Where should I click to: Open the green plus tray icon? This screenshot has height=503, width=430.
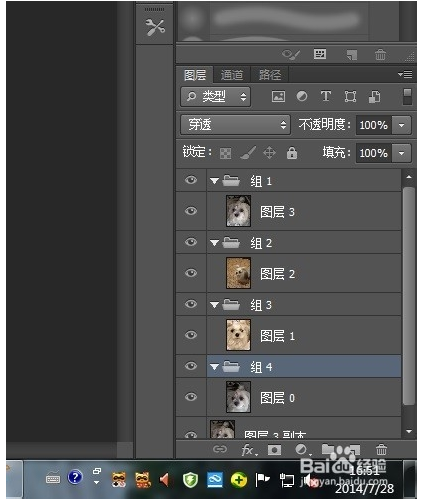pos(239,480)
